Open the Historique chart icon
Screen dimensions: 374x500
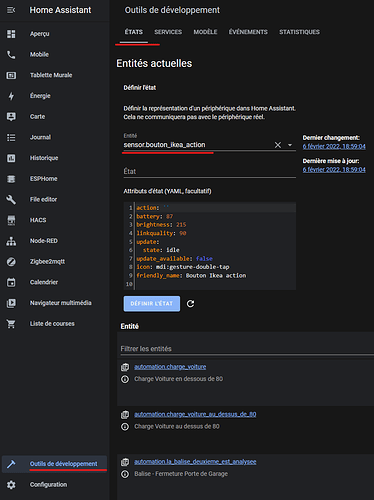click(x=11, y=158)
